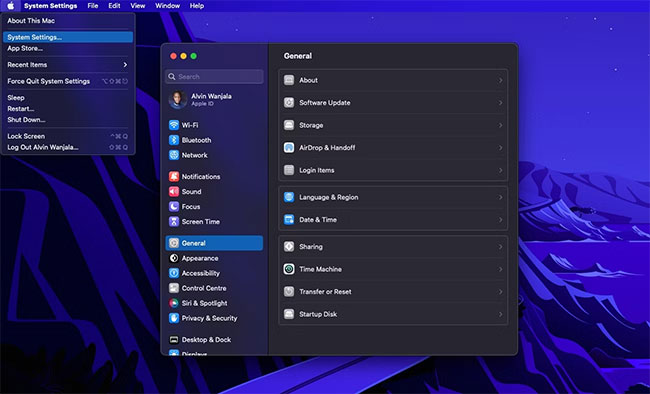Open About via its chevron
This screenshot has height=394, width=650.
pyautogui.click(x=500, y=80)
